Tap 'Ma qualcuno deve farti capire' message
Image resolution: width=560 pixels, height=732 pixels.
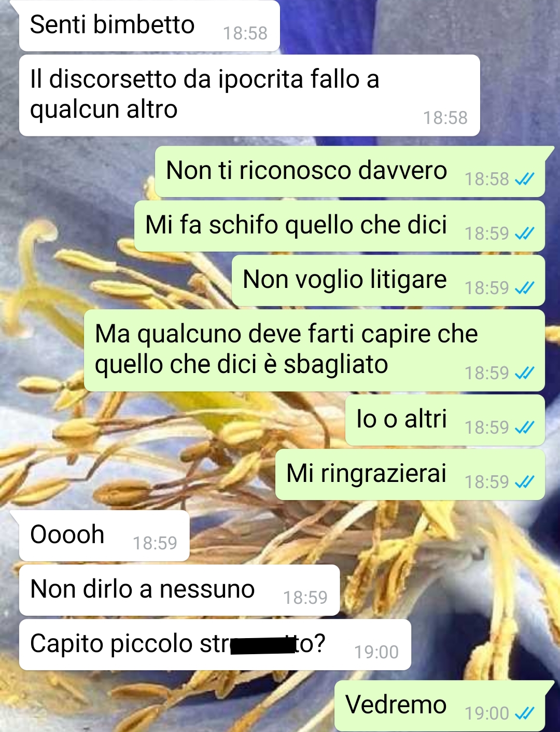coord(314,351)
